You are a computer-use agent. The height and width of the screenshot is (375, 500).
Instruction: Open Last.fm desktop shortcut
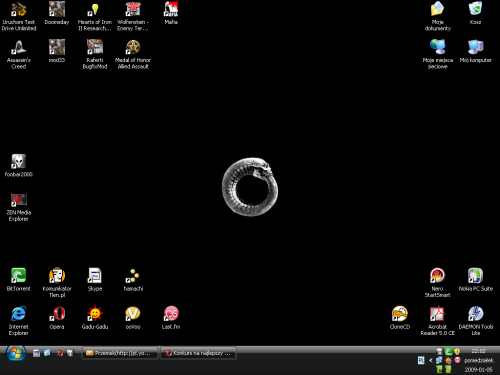(x=171, y=318)
